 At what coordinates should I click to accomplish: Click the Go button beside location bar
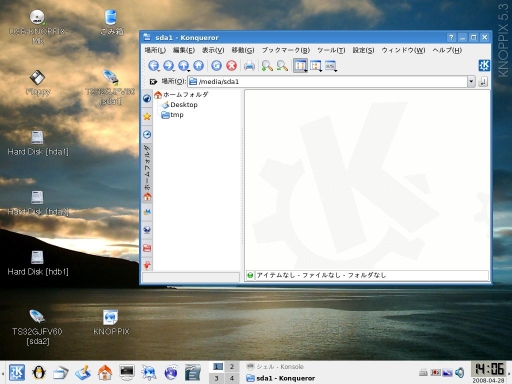(483, 82)
